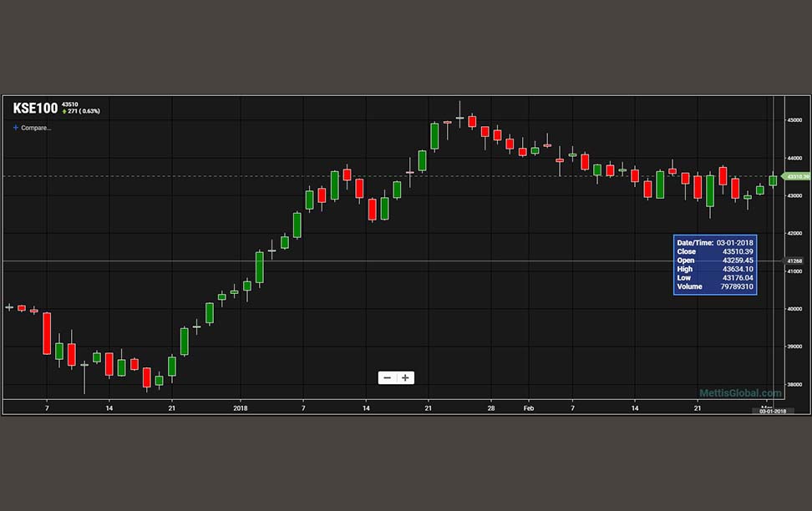
Task: Click the High value 43634.10 in tooltip
Action: point(738,269)
